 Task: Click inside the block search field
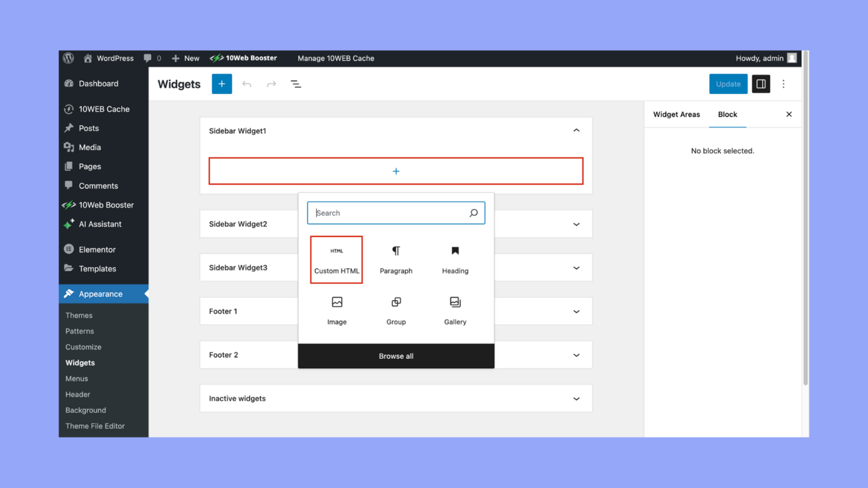[386, 213]
